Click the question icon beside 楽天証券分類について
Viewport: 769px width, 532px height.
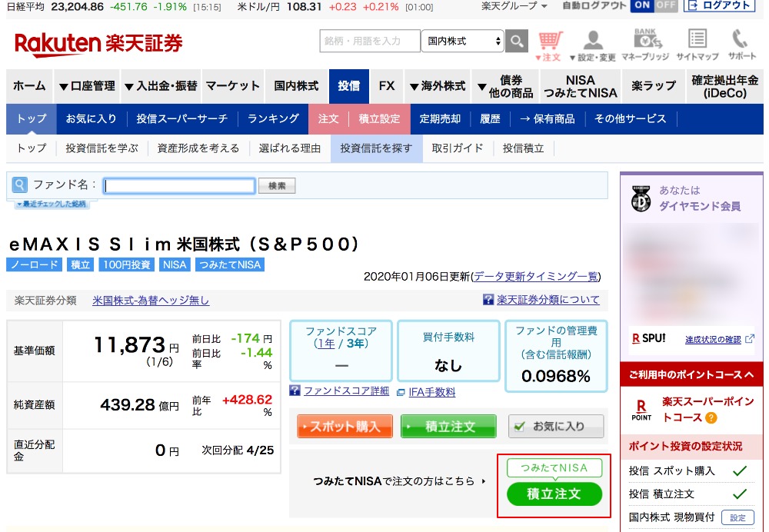[x=488, y=300]
